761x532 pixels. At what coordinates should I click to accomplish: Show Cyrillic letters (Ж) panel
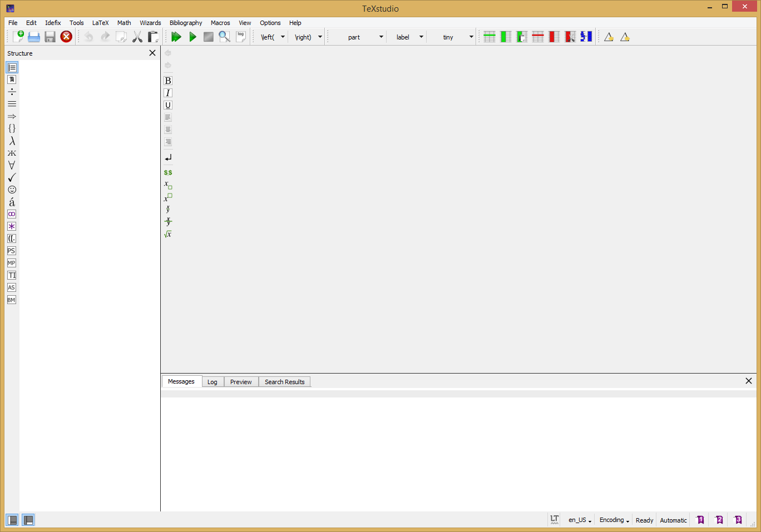coord(12,153)
